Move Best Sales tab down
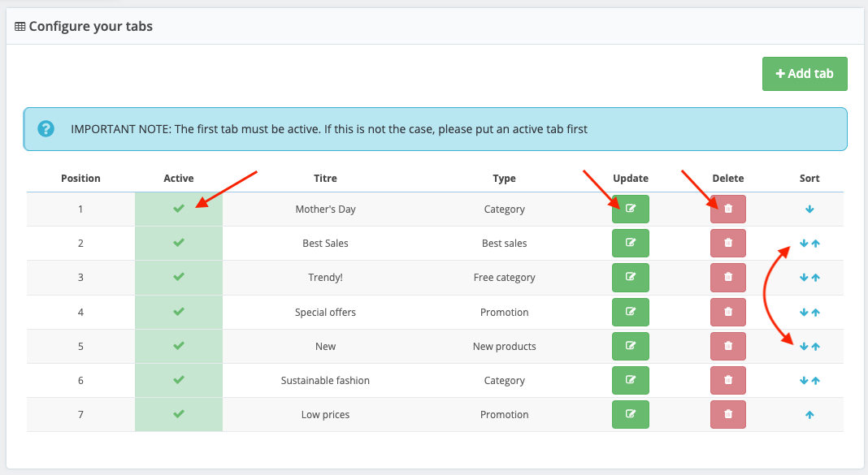Image resolution: width=868 pixels, height=475 pixels. tap(804, 244)
